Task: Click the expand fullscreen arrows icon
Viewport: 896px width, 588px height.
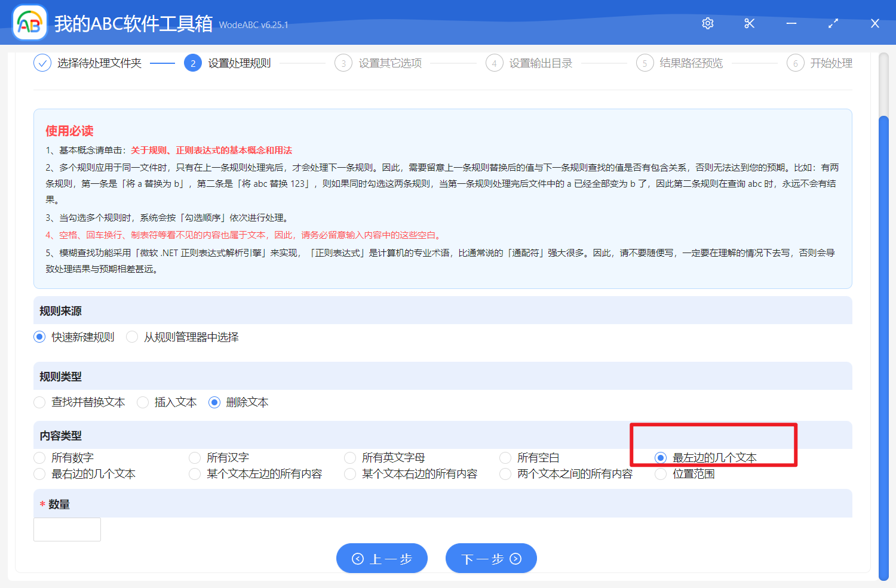Action: (833, 23)
